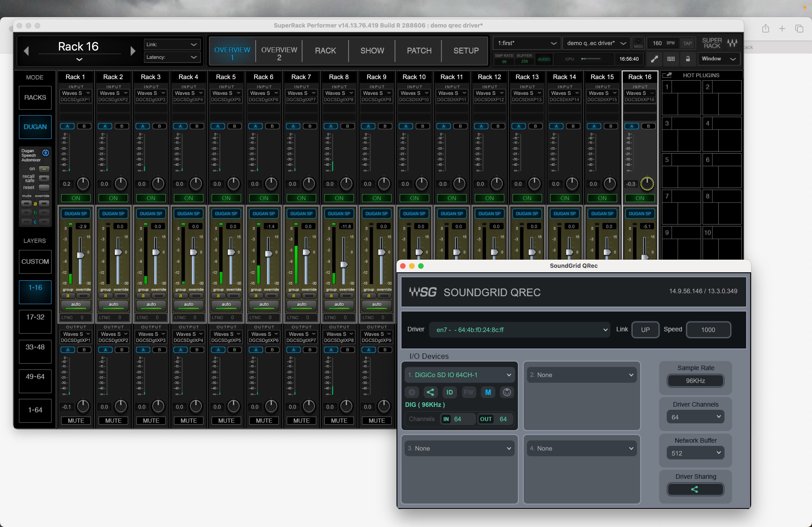Open the keyboard grid icon in top bar
This screenshot has height=527, width=812.
click(671, 59)
